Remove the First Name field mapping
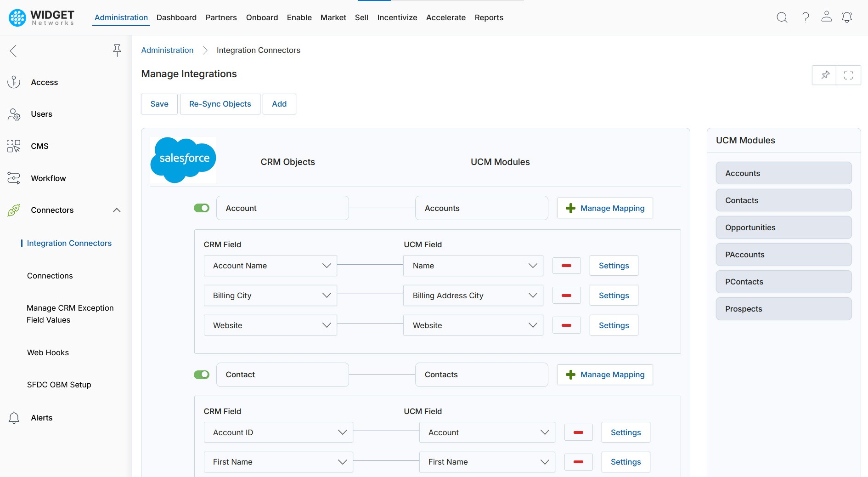 [x=578, y=462]
